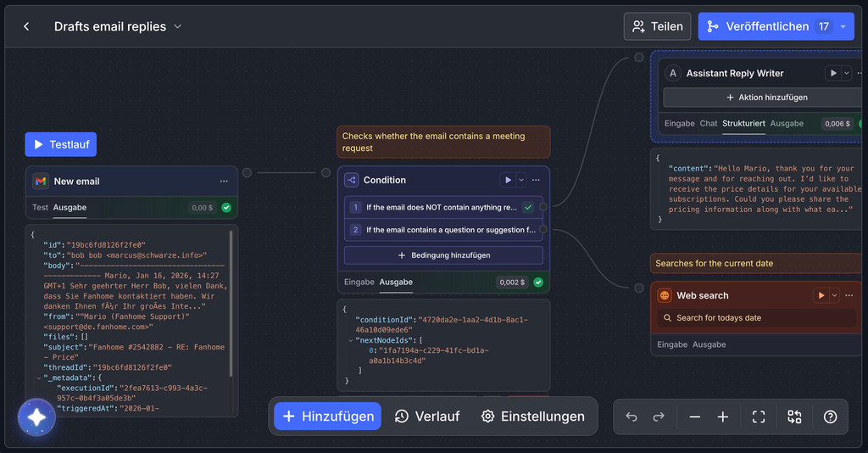
Task: Zoom in with the plus icon
Action: pos(723,417)
